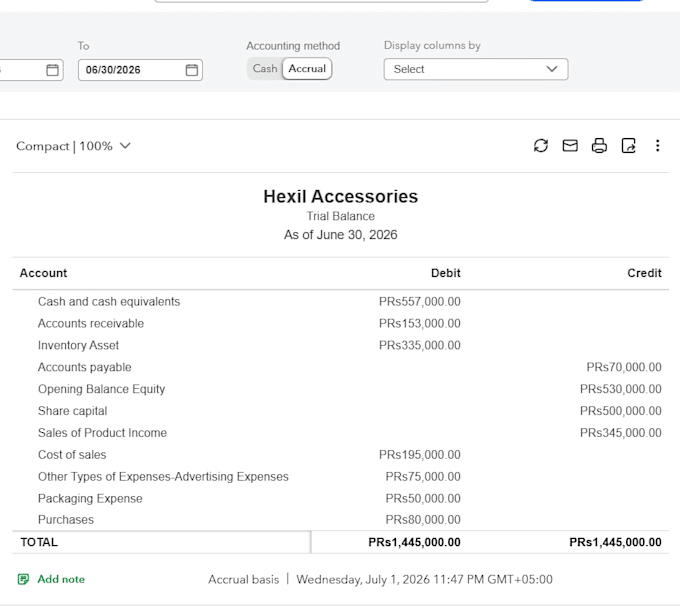680x612 pixels.
Task: Click debit amount PRs80,000.00
Action: [x=423, y=520]
